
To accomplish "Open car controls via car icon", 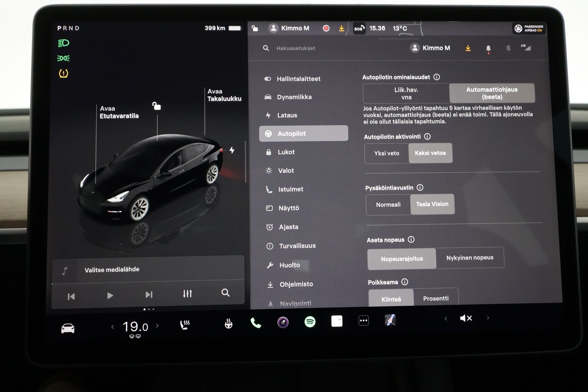I will coord(68,328).
